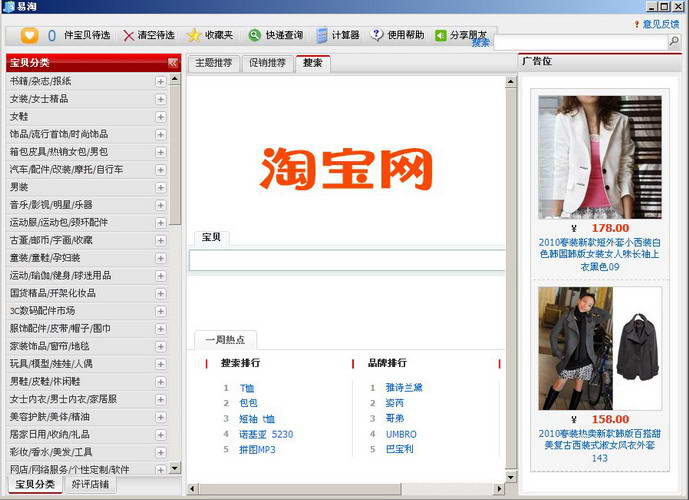Click 清空待选 toolbar button
The height and width of the screenshot is (500, 689).
(x=156, y=35)
